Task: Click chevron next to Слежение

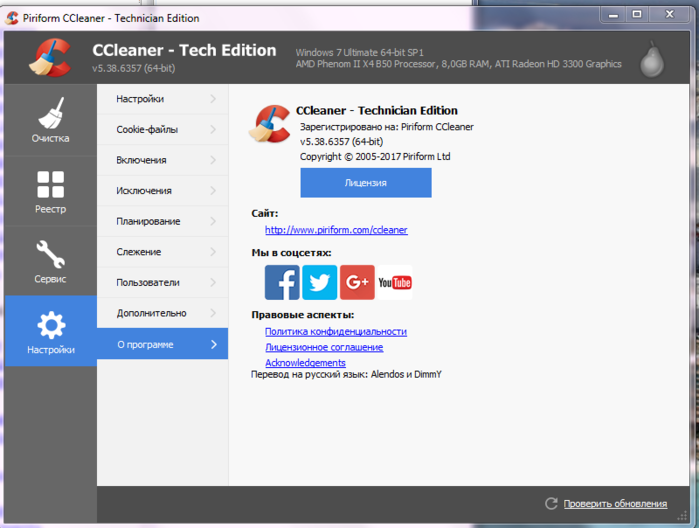Action: click(213, 252)
